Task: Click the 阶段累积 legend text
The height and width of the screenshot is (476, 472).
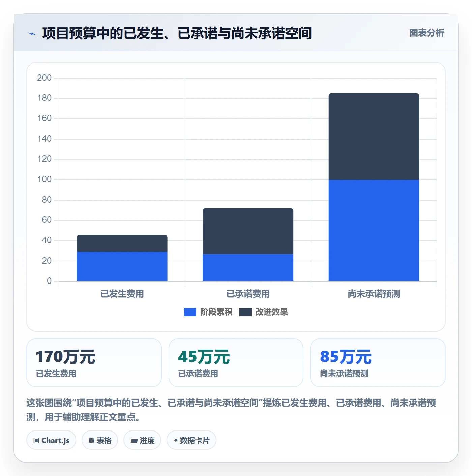Action: [216, 312]
